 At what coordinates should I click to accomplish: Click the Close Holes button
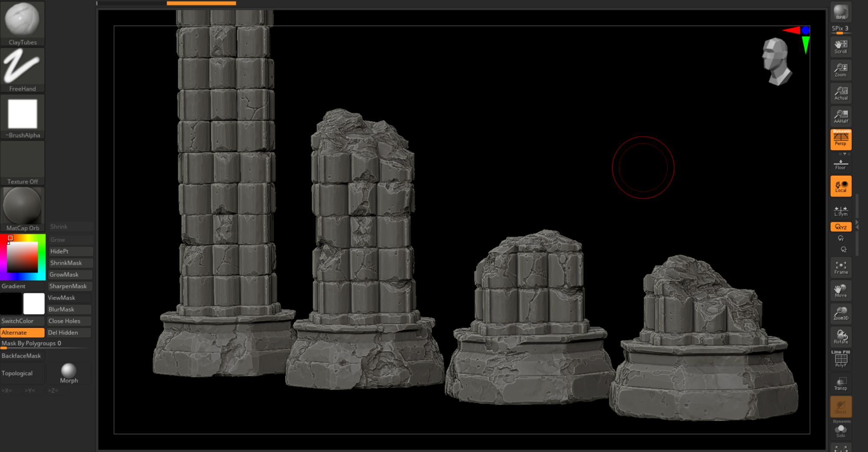tap(69, 321)
